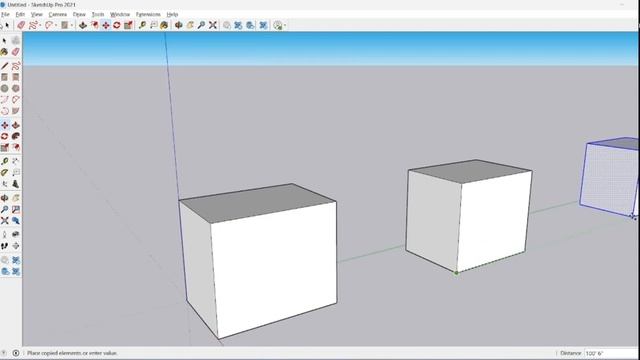Click Zoom Extents in top toolbar
640x360 pixels.
click(x=213, y=25)
